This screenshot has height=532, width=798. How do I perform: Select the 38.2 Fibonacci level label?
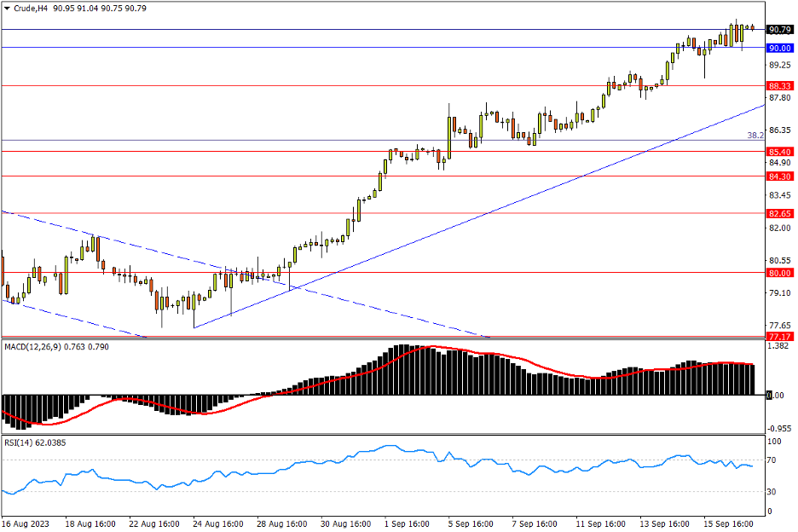click(x=755, y=136)
